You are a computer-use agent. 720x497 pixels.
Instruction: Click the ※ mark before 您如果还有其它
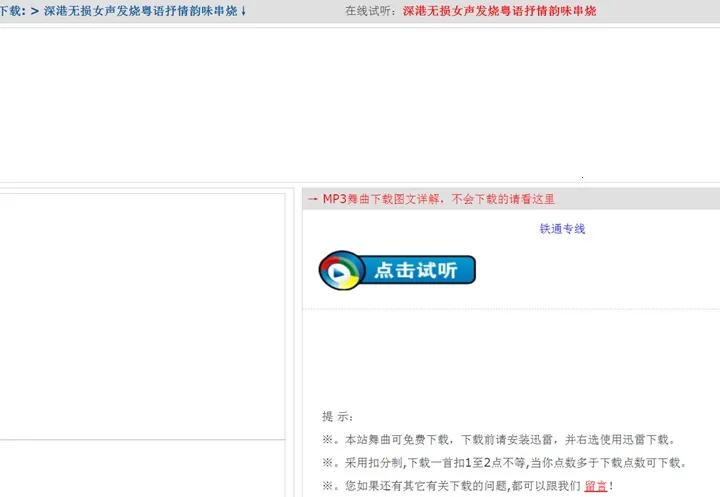pyautogui.click(x=328, y=487)
